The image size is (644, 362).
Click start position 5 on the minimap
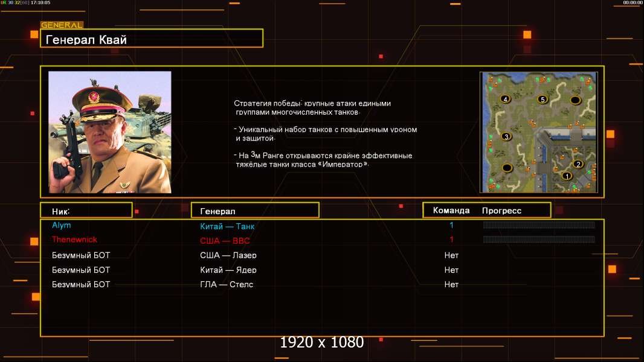tap(543, 99)
